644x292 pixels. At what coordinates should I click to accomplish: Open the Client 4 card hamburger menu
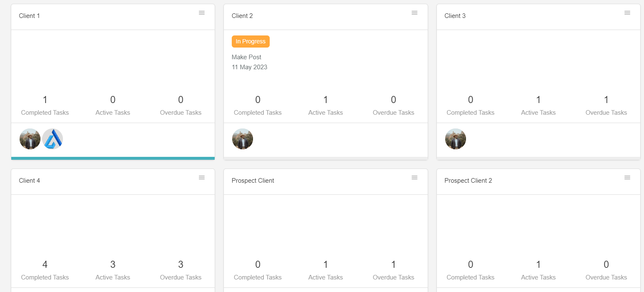tap(202, 177)
